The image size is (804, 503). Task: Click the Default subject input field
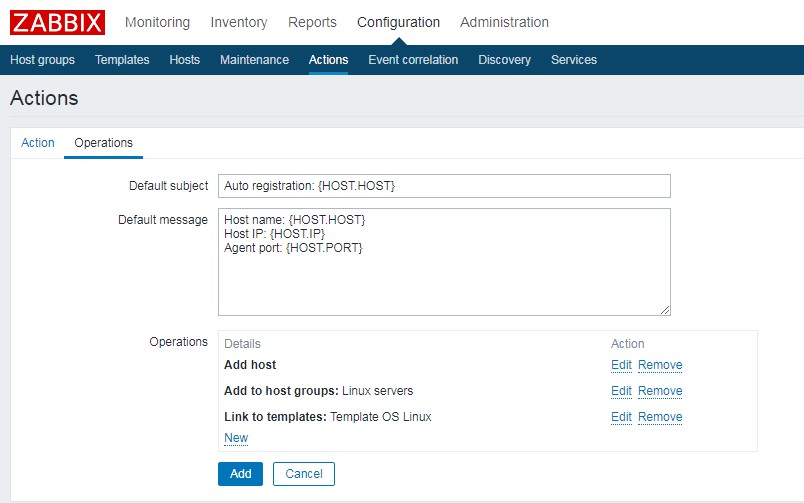[444, 186]
